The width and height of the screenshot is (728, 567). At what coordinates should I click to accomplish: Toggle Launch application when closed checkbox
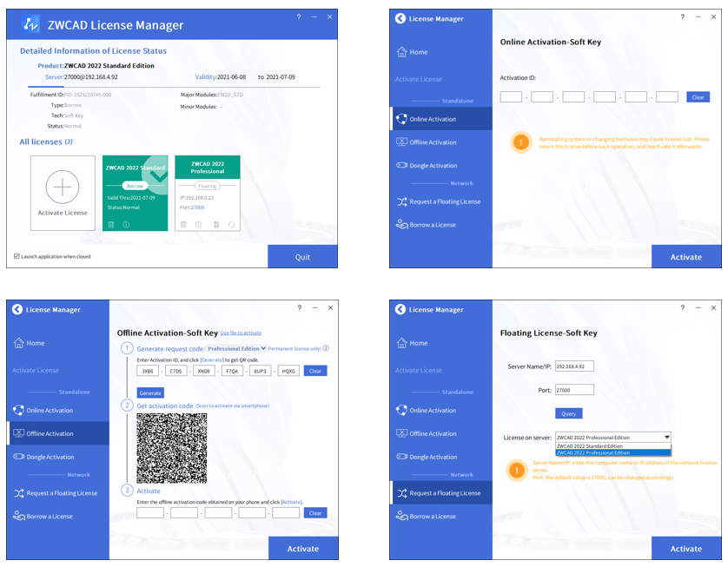(x=17, y=256)
